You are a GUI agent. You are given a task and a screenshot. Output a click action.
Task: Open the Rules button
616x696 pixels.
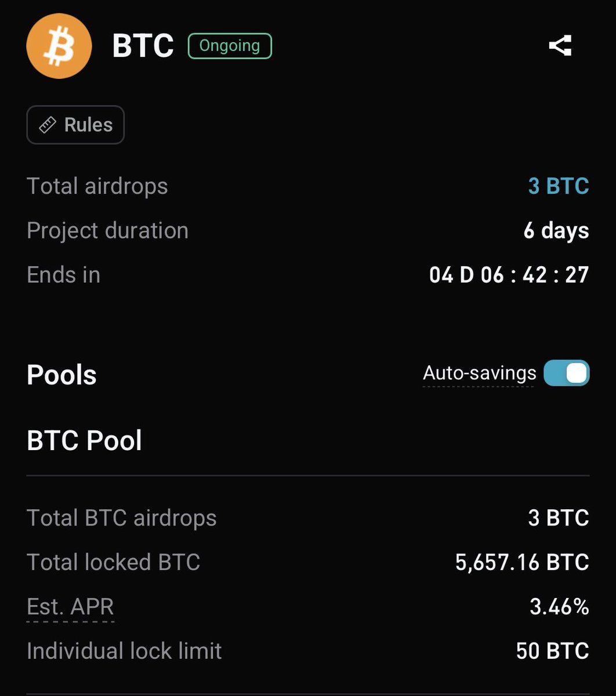click(75, 125)
